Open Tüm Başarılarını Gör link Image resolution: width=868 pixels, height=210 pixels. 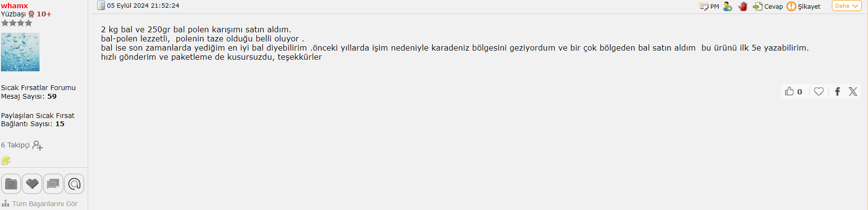[40, 204]
